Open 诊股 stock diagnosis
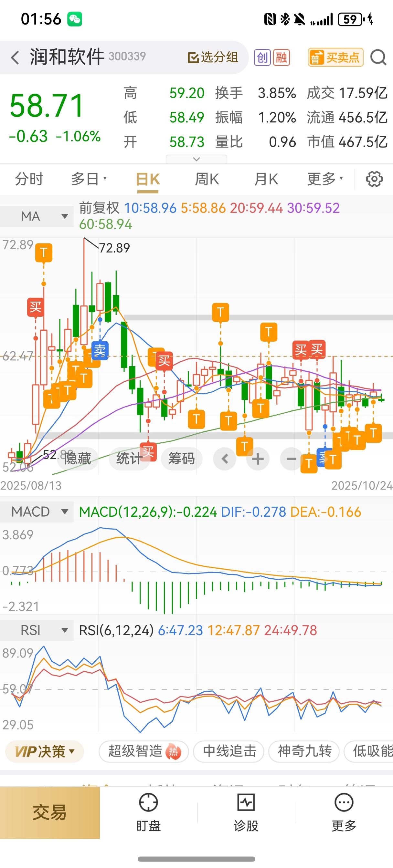Viewport: 393px width, 868px height. tap(246, 812)
